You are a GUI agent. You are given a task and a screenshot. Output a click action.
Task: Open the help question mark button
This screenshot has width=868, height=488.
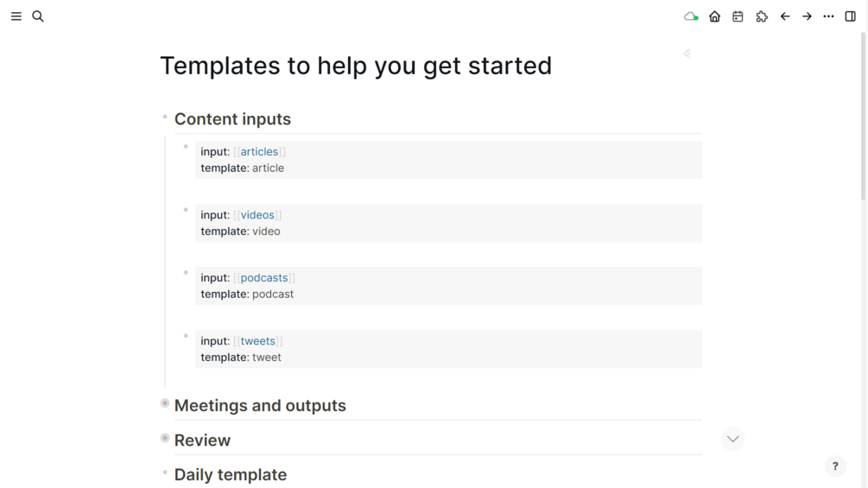pyautogui.click(x=835, y=466)
